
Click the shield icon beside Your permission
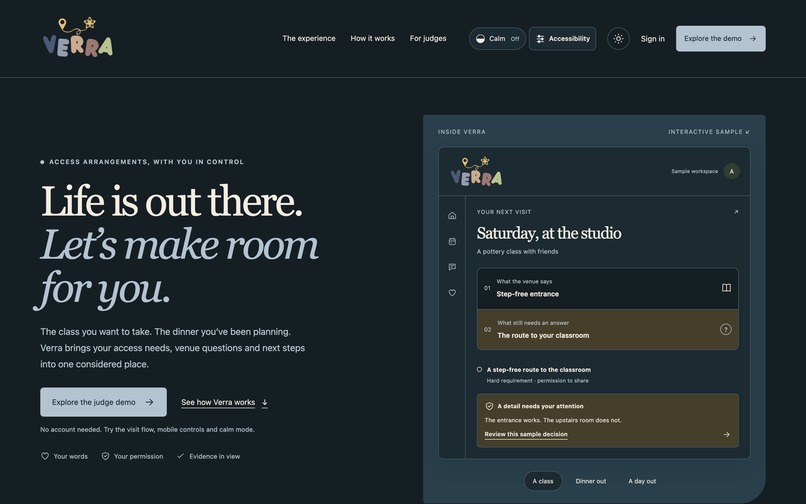(105, 456)
